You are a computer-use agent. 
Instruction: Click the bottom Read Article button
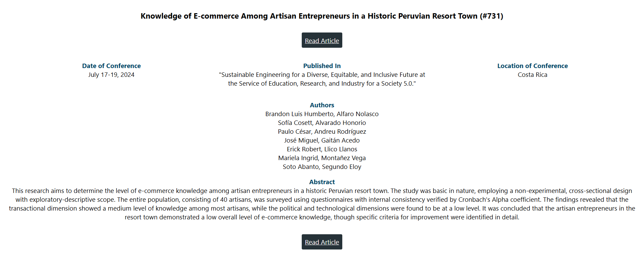pyautogui.click(x=322, y=242)
